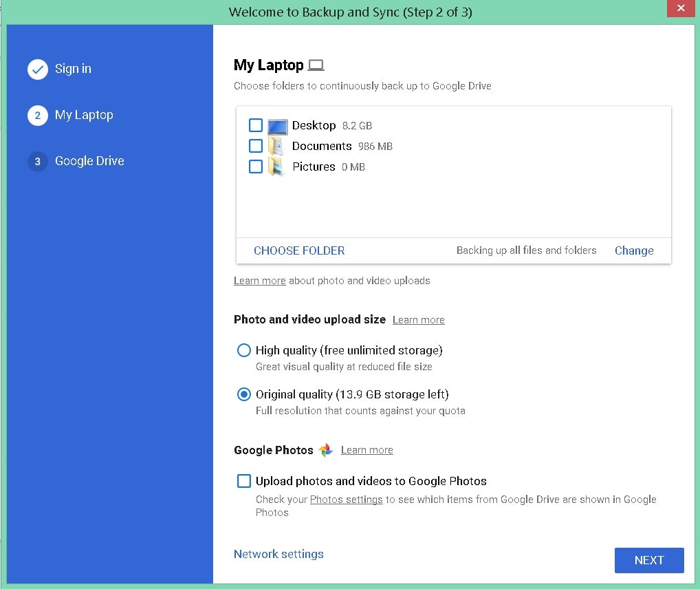The image size is (700, 589).
Task: Click the step 3 number circle
Action: pos(38,162)
